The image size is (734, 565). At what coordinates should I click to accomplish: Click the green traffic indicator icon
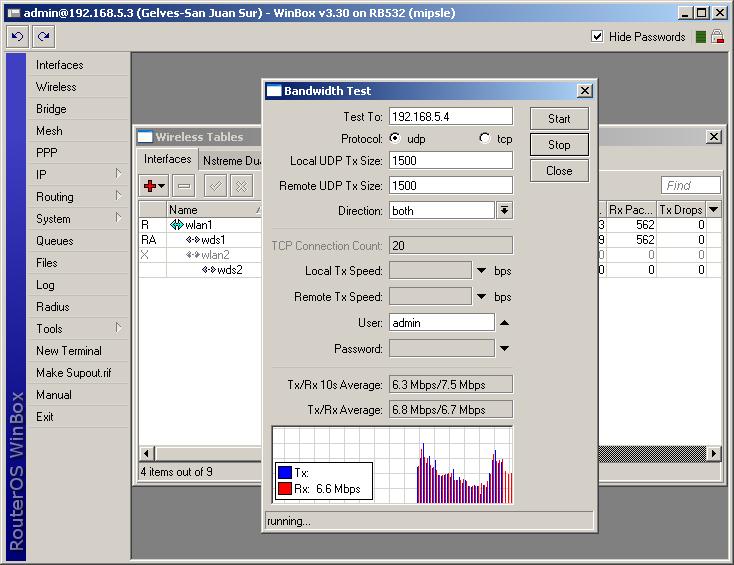pyautogui.click(x=700, y=37)
